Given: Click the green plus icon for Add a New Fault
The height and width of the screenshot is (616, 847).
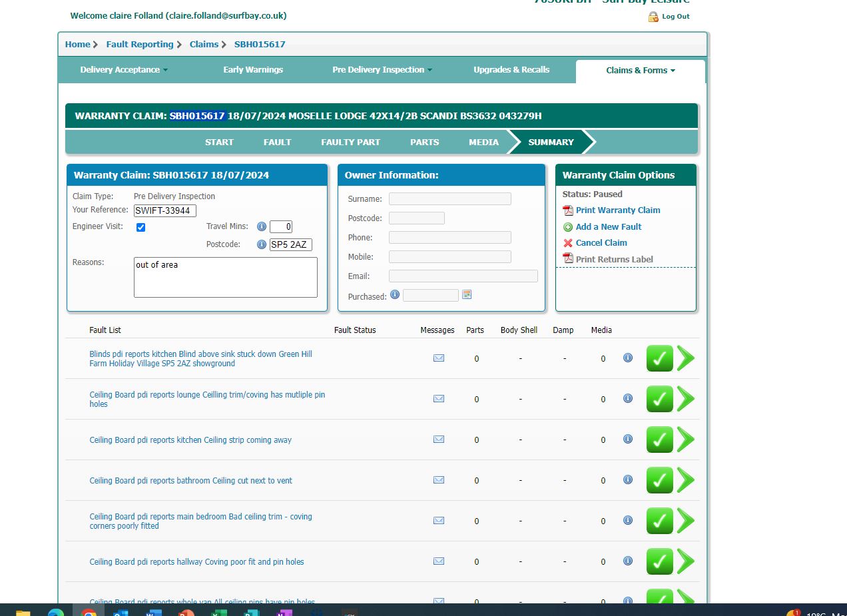Looking at the screenshot, I should click(568, 227).
